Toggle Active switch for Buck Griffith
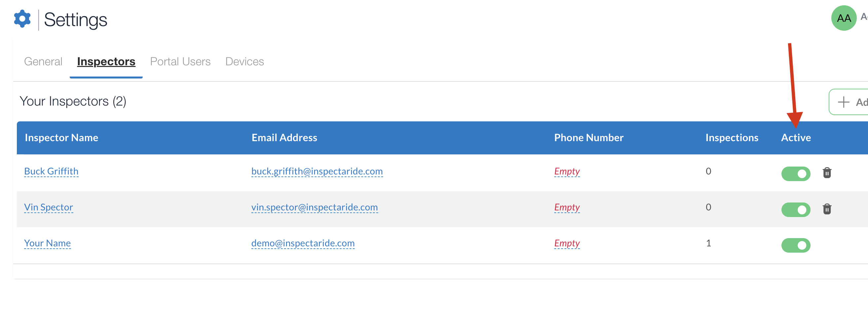 pos(796,174)
